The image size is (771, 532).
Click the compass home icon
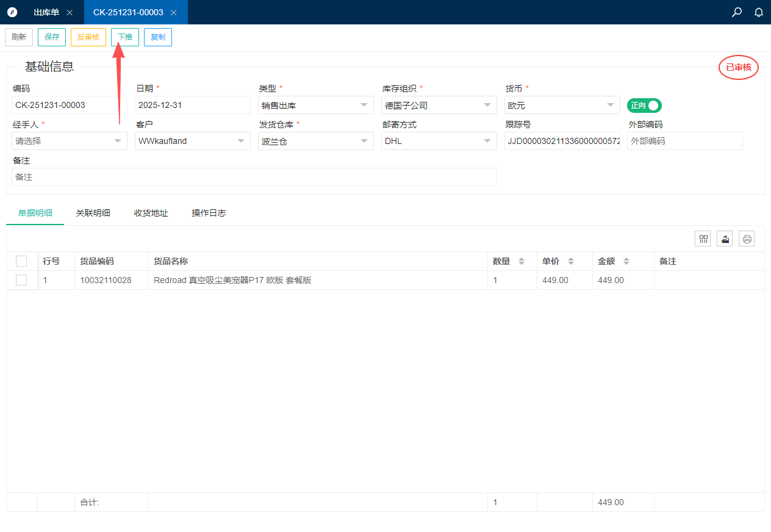(x=12, y=12)
